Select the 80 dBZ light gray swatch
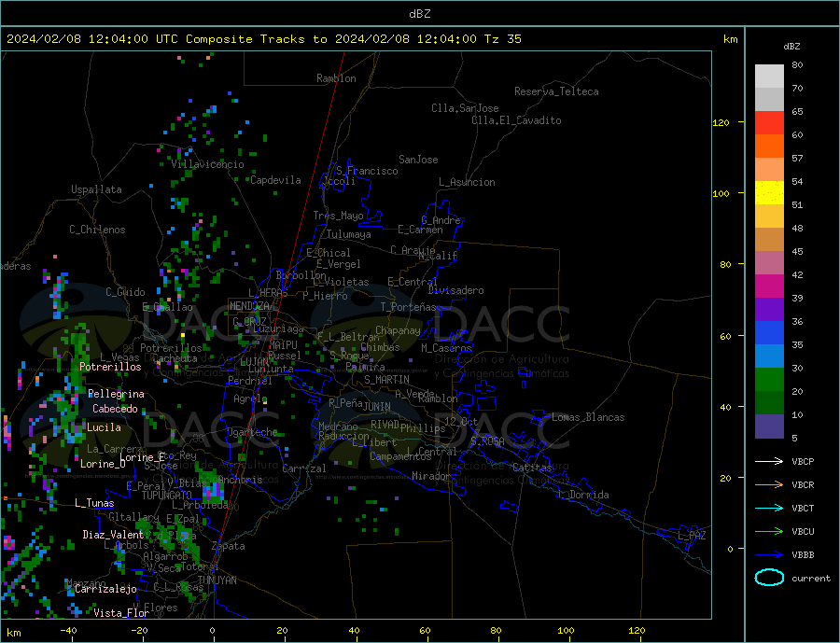The height and width of the screenshot is (643, 840). click(x=769, y=77)
